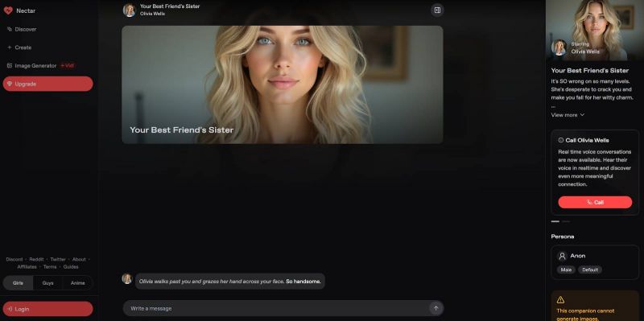Image resolution: width=644 pixels, height=321 pixels.
Task: Click the chevron next to View more
Action: pos(582,115)
